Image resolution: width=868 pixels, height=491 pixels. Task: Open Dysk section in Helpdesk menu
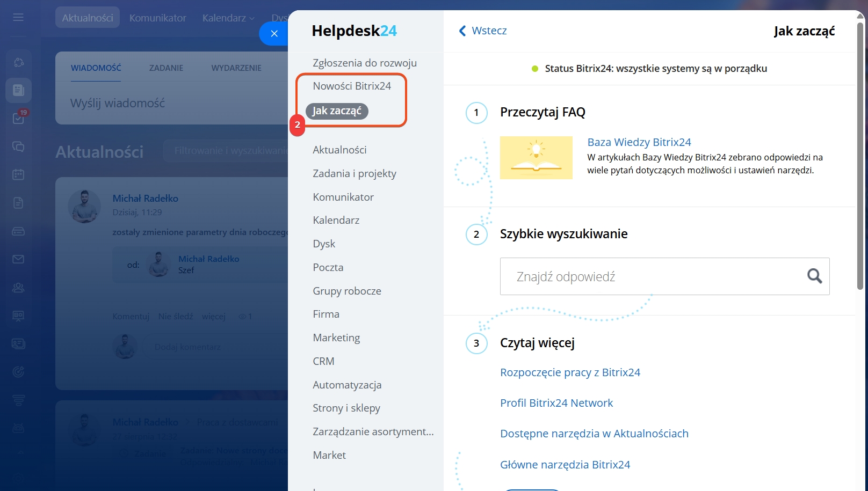[324, 244]
